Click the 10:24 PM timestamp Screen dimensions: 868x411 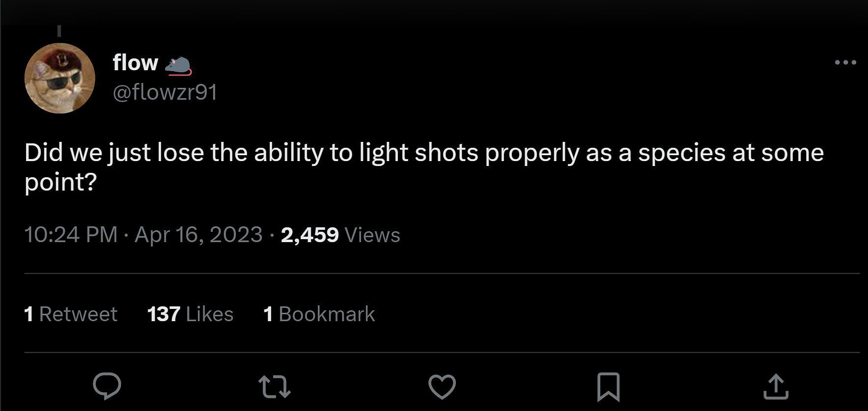coord(71,235)
